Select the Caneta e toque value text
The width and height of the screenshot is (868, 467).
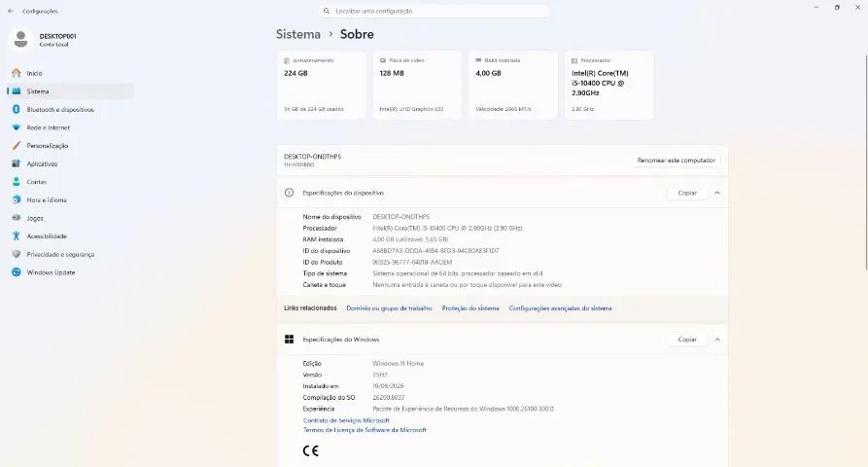[x=467, y=285]
